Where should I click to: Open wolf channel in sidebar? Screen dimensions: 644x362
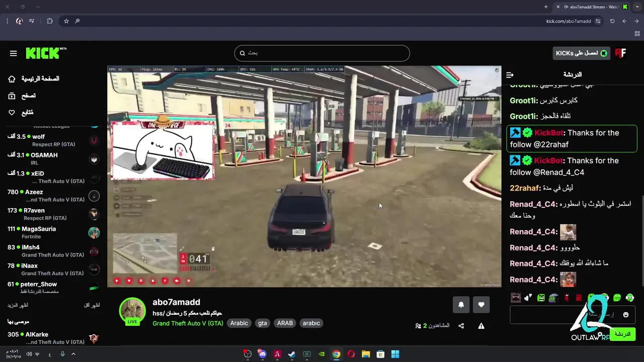pos(53,140)
